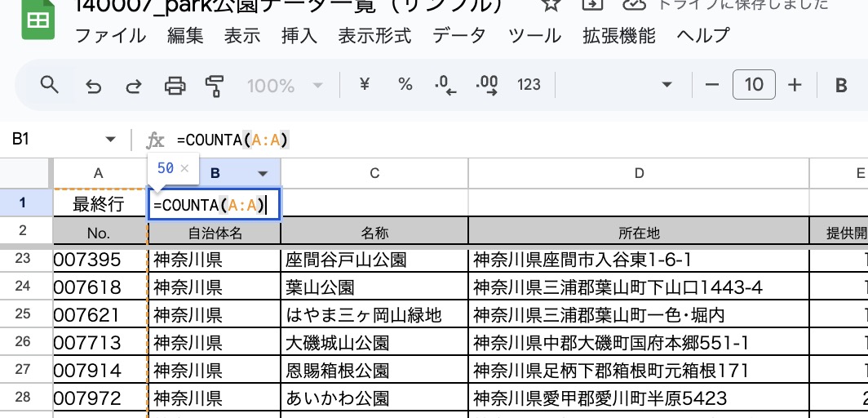Redo the last undone action
Image resolution: width=868 pixels, height=418 pixels.
click(x=133, y=85)
